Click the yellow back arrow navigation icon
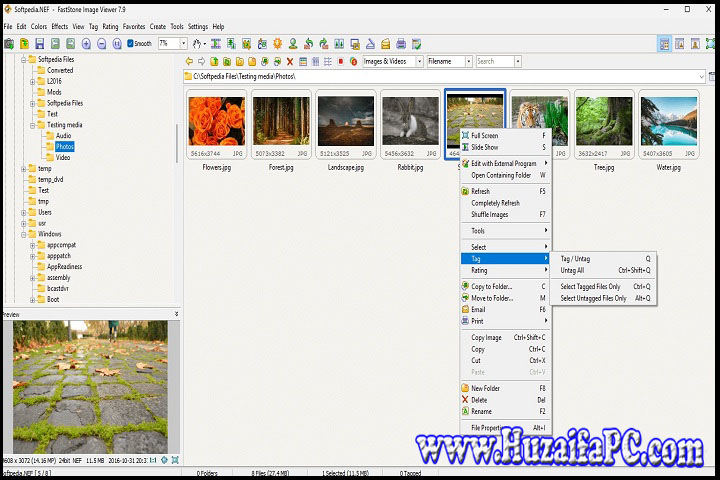The width and height of the screenshot is (720, 480). (189, 62)
